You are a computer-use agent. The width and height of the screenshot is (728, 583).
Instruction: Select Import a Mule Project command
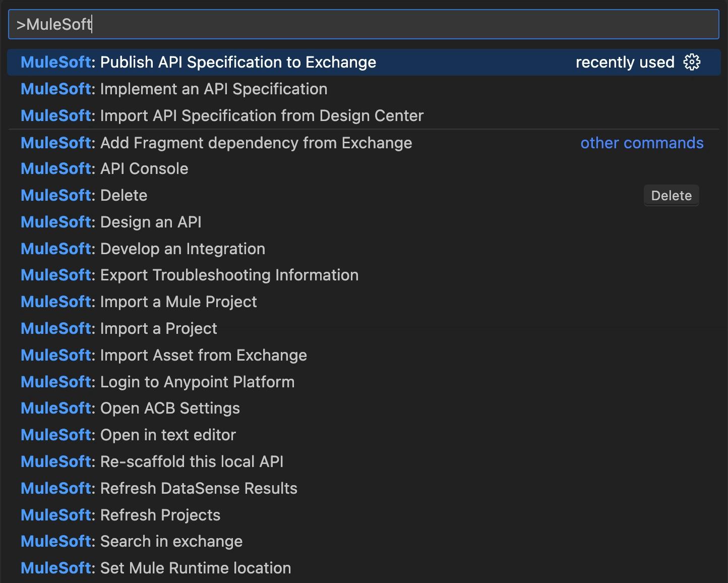(178, 302)
